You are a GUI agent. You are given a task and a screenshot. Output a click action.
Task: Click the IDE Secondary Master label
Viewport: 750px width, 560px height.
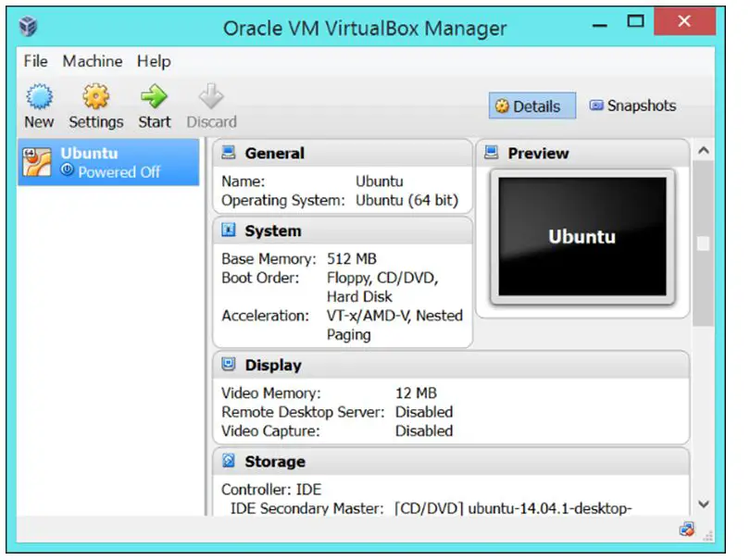pyautogui.click(x=307, y=508)
